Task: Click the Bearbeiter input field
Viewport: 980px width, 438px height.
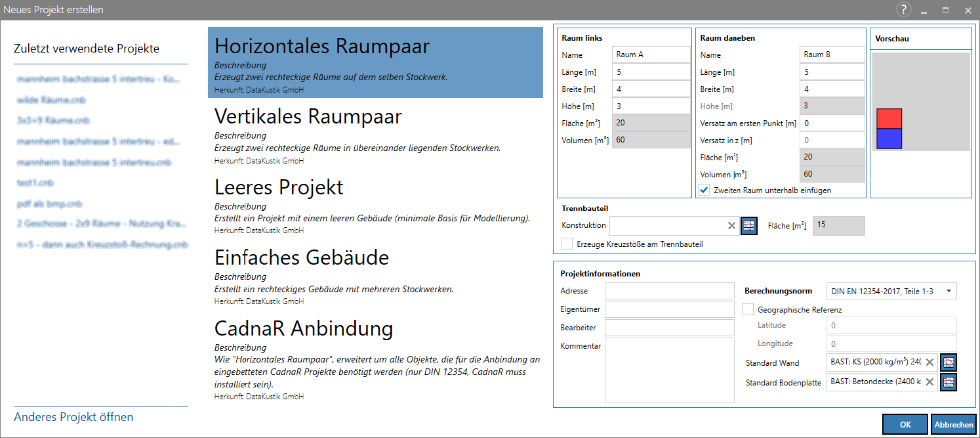Action: point(670,328)
